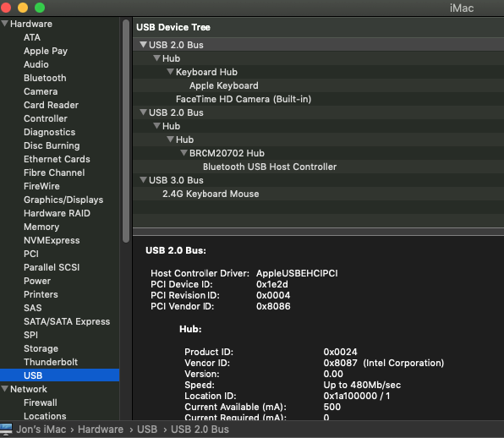Collapse the first USB 2.0 Bus disclosure triangle
Viewport: 504px width, 438px height.
click(144, 44)
